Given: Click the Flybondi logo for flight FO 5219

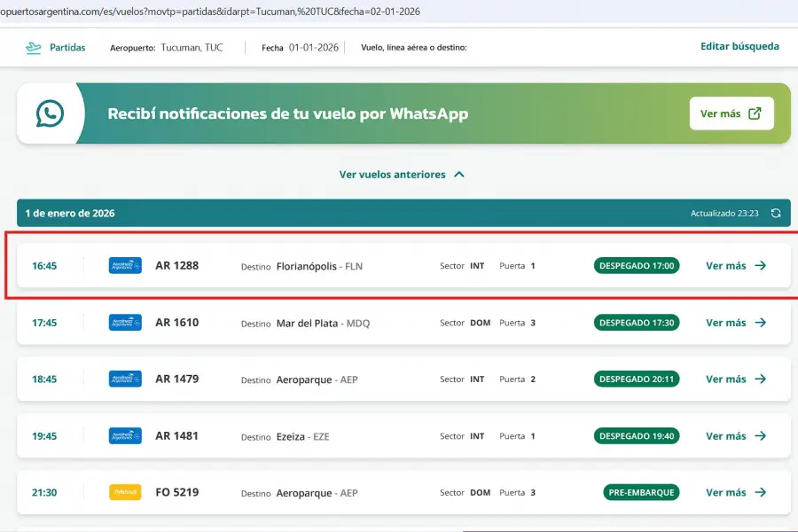Looking at the screenshot, I should [x=125, y=492].
